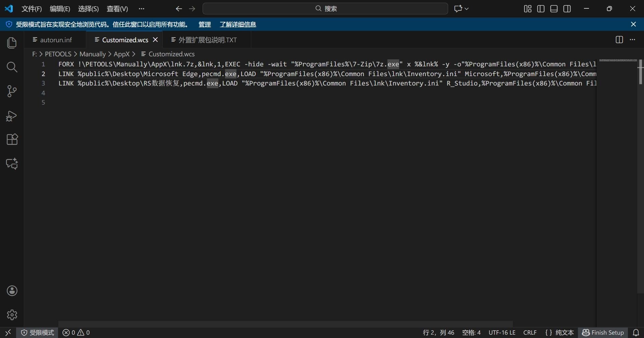This screenshot has width=644, height=338.
Task: Open the 文件(F) menu
Action: point(32,9)
